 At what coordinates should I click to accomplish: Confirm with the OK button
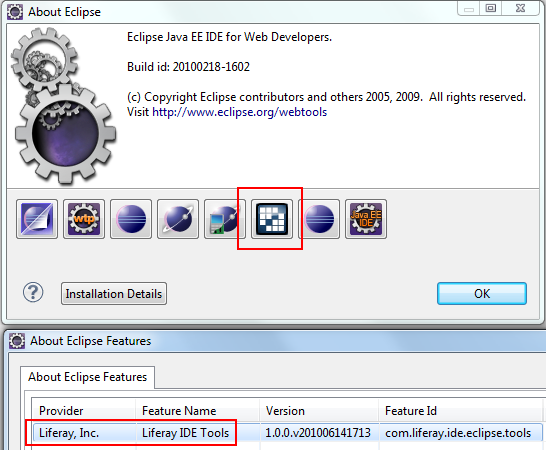point(482,294)
